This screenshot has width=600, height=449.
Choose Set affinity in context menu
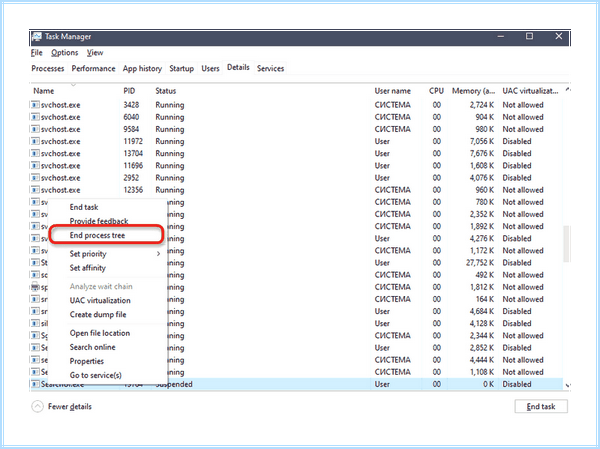tap(88, 268)
